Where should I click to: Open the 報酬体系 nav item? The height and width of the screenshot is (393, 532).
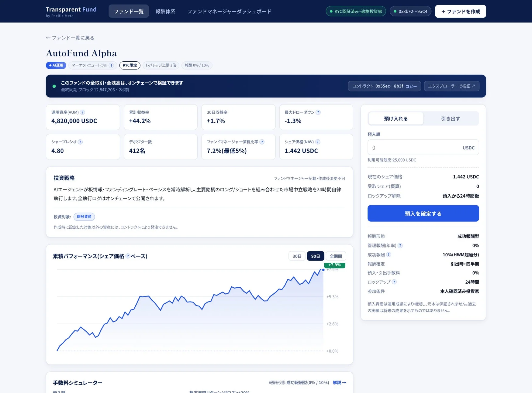click(x=165, y=11)
